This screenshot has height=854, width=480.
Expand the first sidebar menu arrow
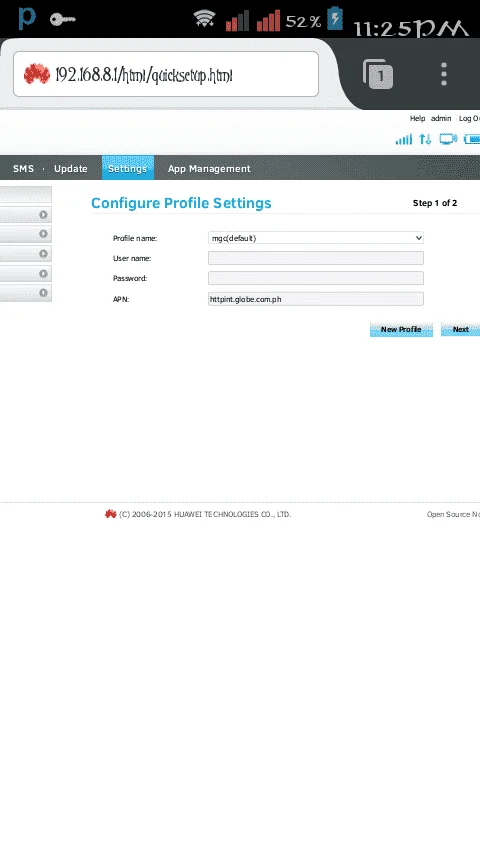(x=43, y=215)
